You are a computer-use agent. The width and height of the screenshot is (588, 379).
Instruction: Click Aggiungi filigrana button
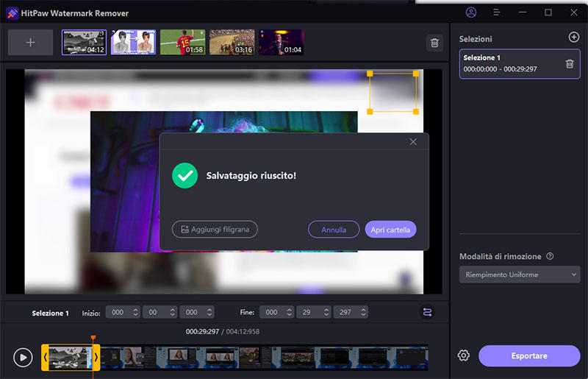tap(215, 230)
